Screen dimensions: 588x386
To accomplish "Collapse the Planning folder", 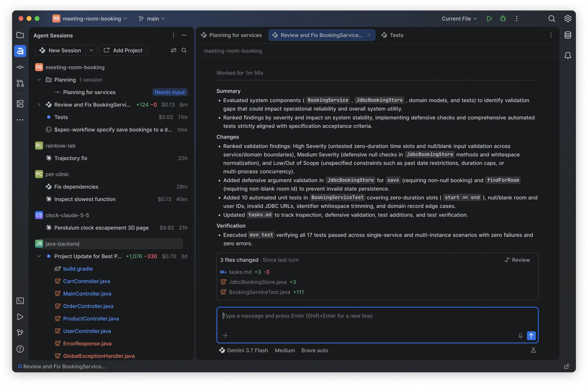I will click(x=39, y=79).
